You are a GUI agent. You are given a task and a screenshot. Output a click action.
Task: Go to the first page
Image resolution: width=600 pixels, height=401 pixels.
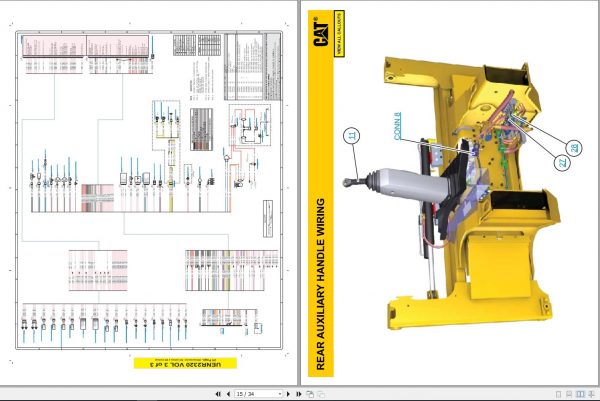point(218,394)
